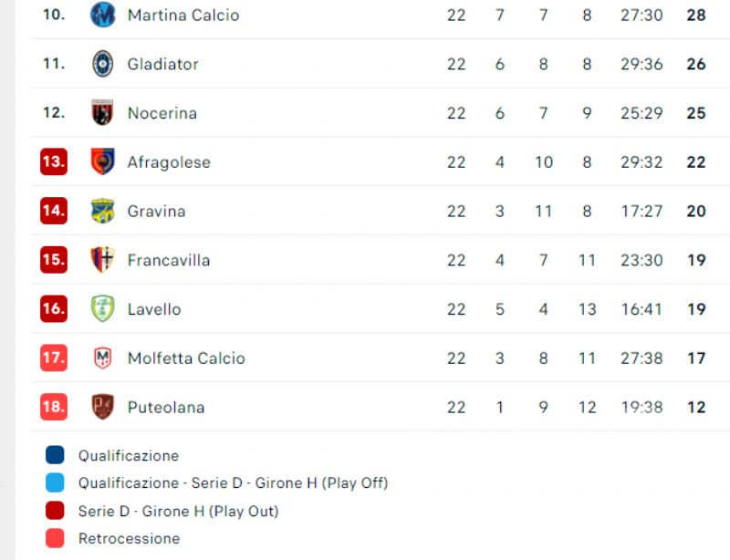
Task: Click the red 13. position badge
Action: point(54,161)
